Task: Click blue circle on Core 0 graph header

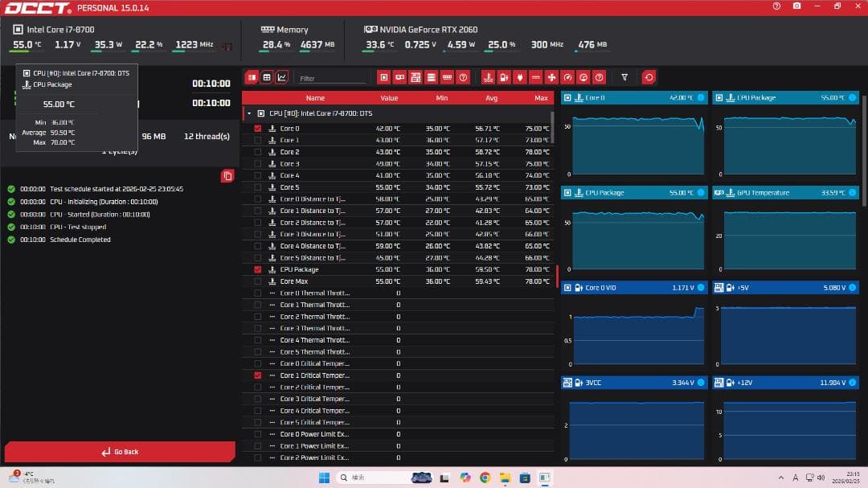Action: pyautogui.click(x=701, y=97)
